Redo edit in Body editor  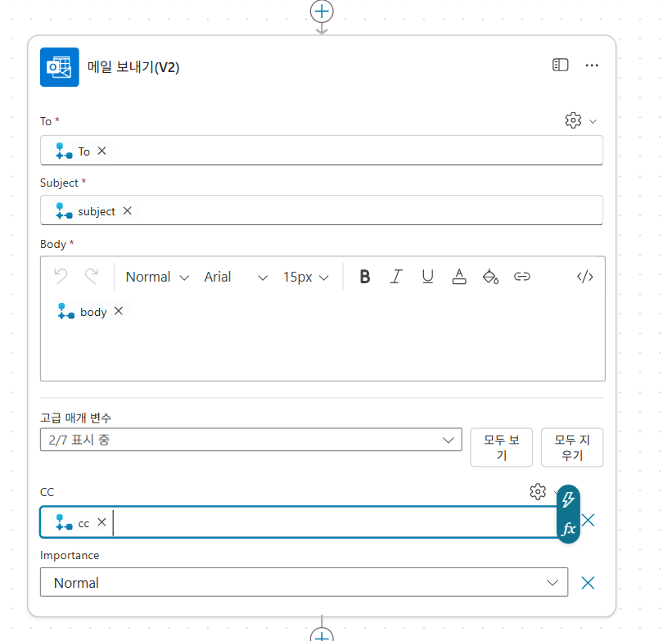pyautogui.click(x=92, y=277)
